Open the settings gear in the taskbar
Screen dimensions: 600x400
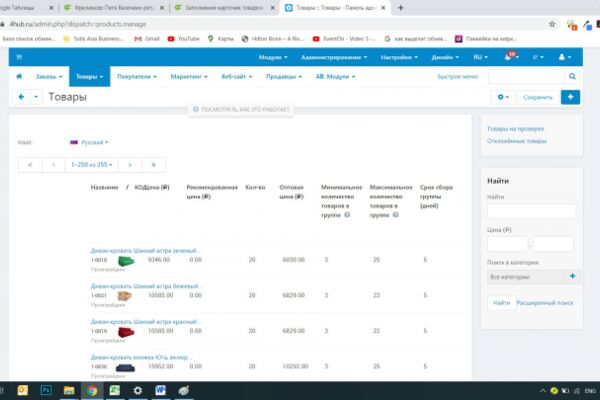click(x=138, y=390)
